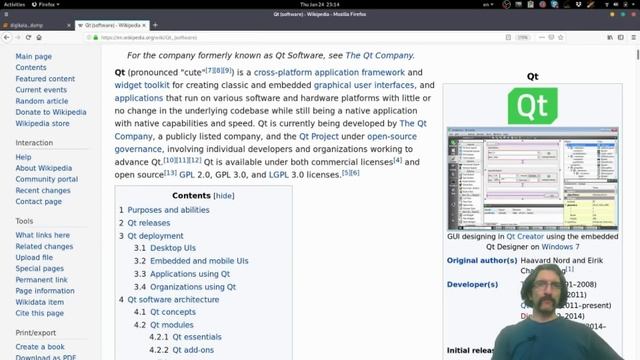Open The Qt Company hatnote link
Screen dimensions: 640x360
[379, 56]
